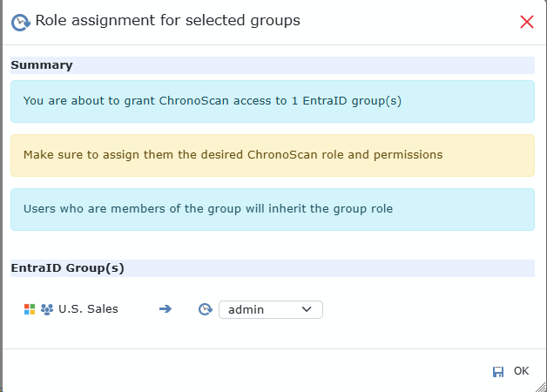The image size is (547, 392).
Task: Select the U.S. Sales group name
Action: (x=88, y=309)
